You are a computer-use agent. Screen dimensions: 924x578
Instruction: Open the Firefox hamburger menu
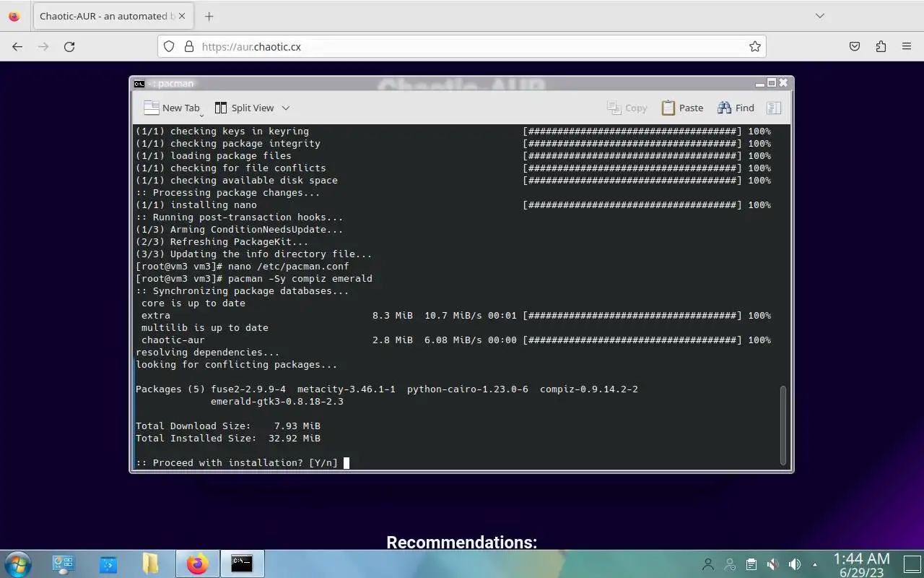907,46
